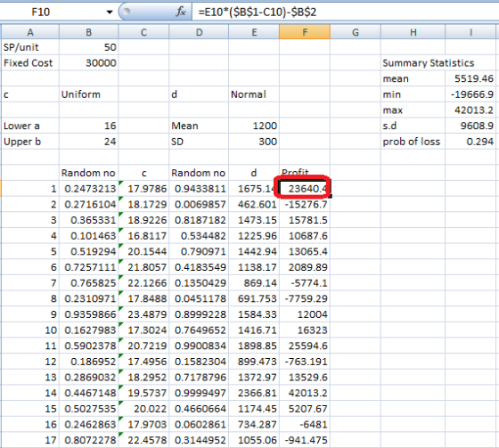Select the cell with 20.1544

143,251
